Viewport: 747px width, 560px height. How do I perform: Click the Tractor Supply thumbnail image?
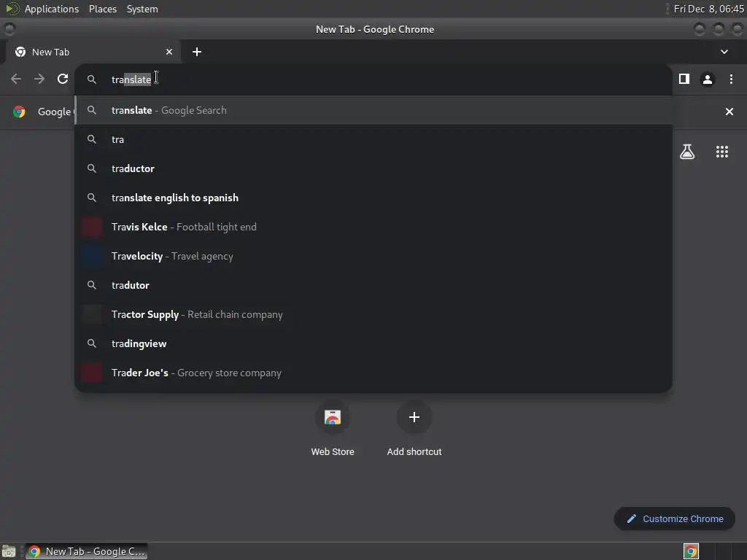[x=91, y=314]
